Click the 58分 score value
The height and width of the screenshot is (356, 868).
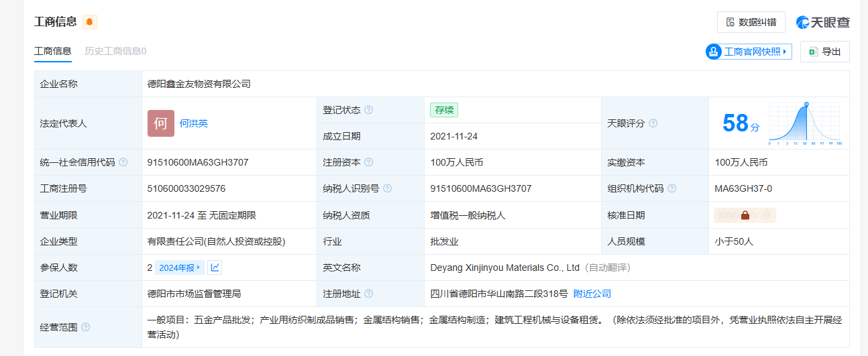[x=741, y=123]
